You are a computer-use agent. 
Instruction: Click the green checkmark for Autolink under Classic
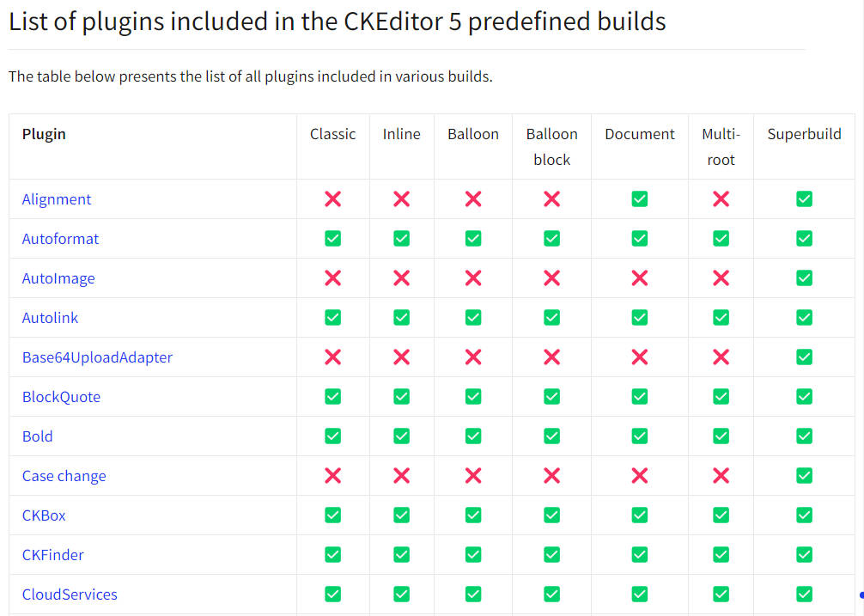[333, 317]
